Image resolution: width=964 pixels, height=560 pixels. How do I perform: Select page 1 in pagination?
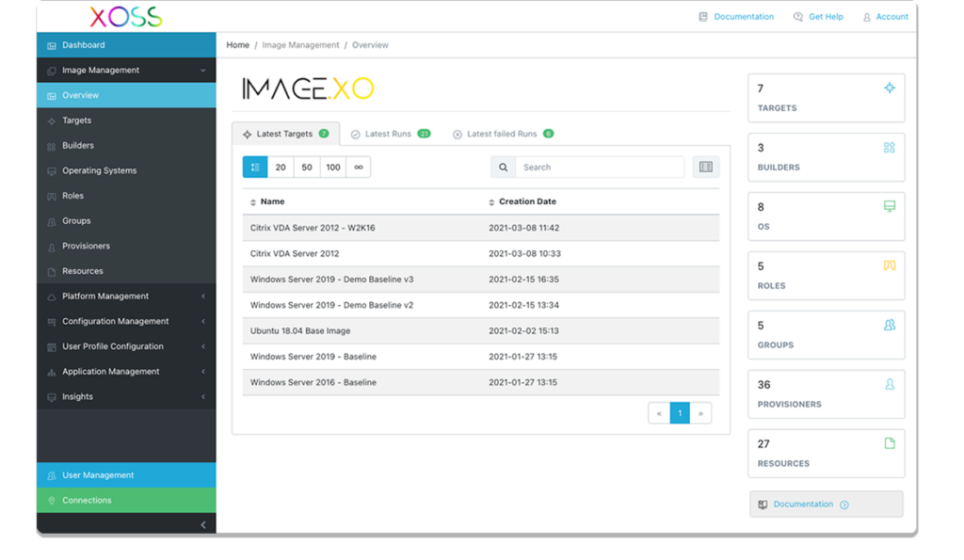pos(680,413)
